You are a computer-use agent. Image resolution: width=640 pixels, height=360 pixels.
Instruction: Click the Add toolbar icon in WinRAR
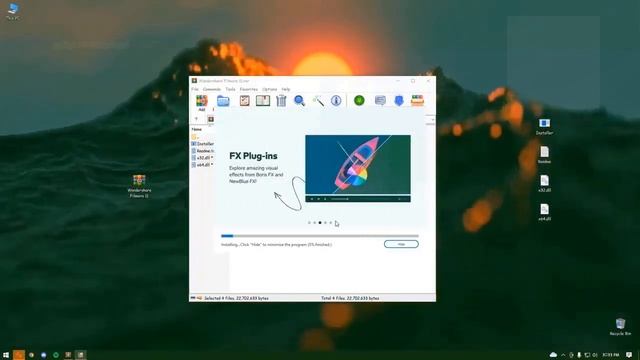point(202,102)
